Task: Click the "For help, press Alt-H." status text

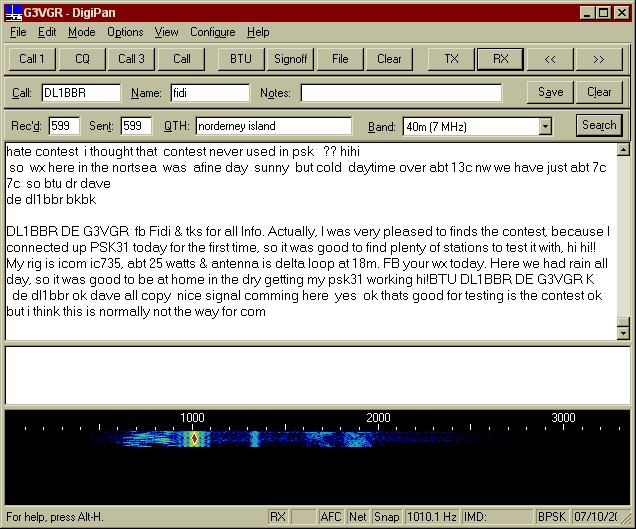Action: coord(55,517)
